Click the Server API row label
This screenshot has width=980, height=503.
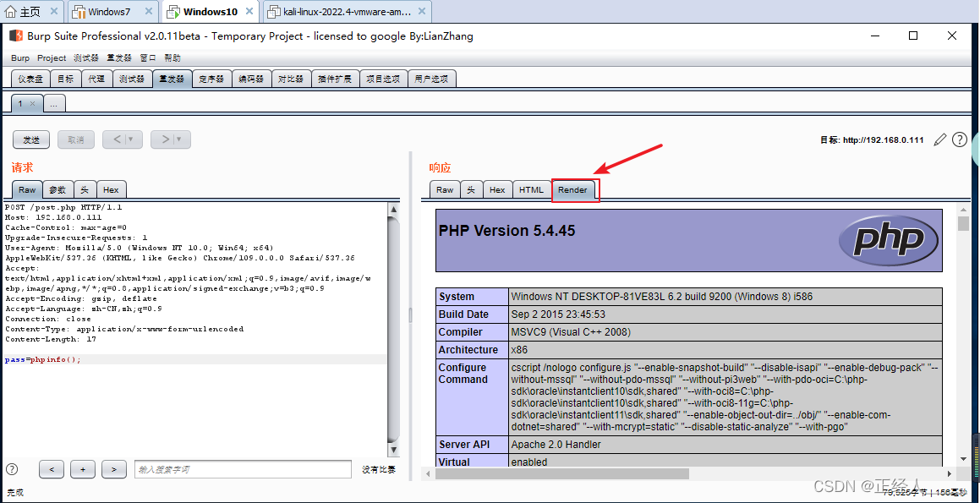[x=463, y=445]
